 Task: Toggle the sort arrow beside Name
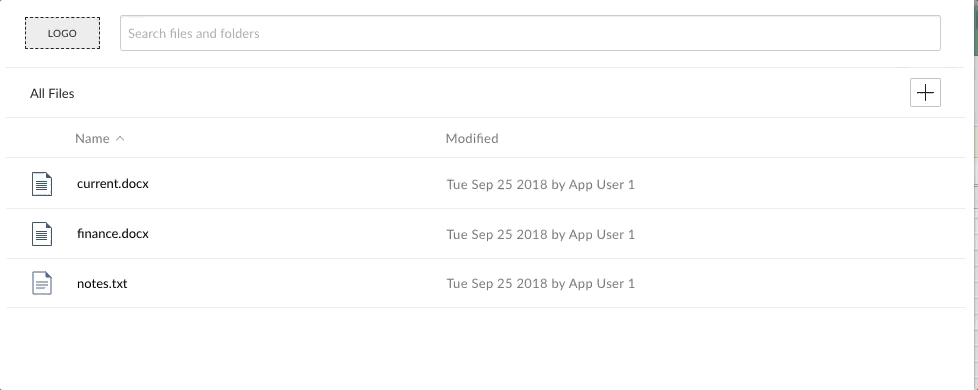tap(120, 139)
